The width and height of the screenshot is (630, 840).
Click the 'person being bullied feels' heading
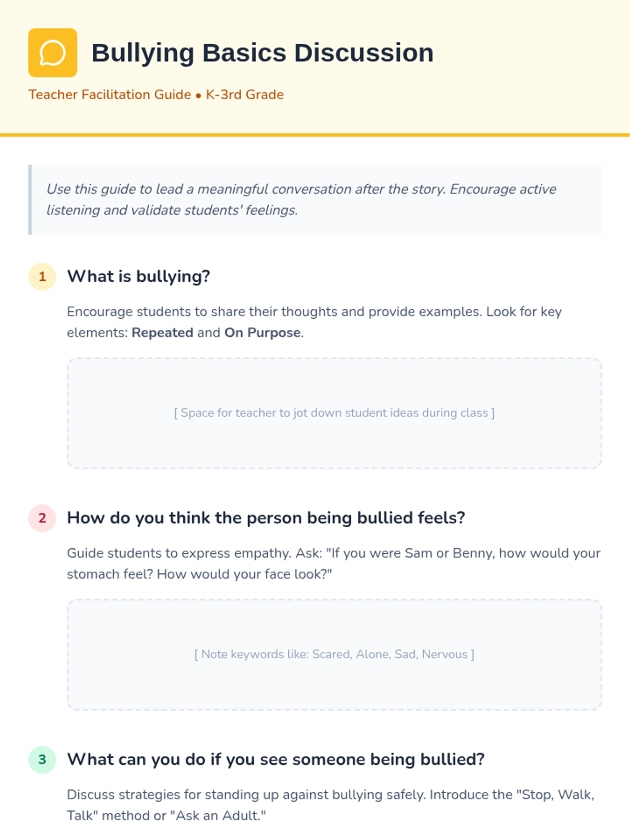(x=266, y=518)
